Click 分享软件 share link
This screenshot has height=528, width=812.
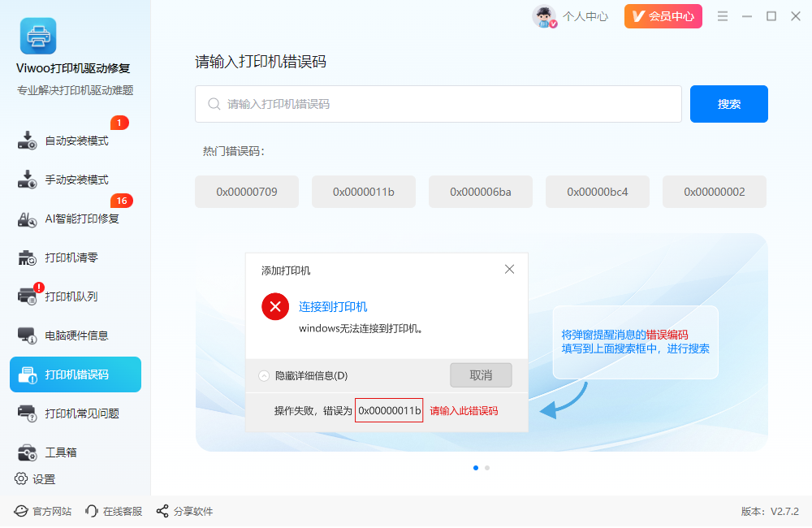[x=184, y=512]
